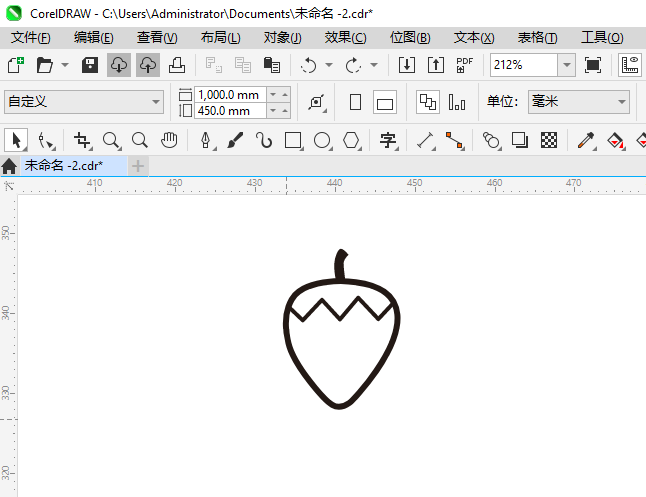
Task: Click the page width field 1,000.0 mm
Action: coord(230,95)
